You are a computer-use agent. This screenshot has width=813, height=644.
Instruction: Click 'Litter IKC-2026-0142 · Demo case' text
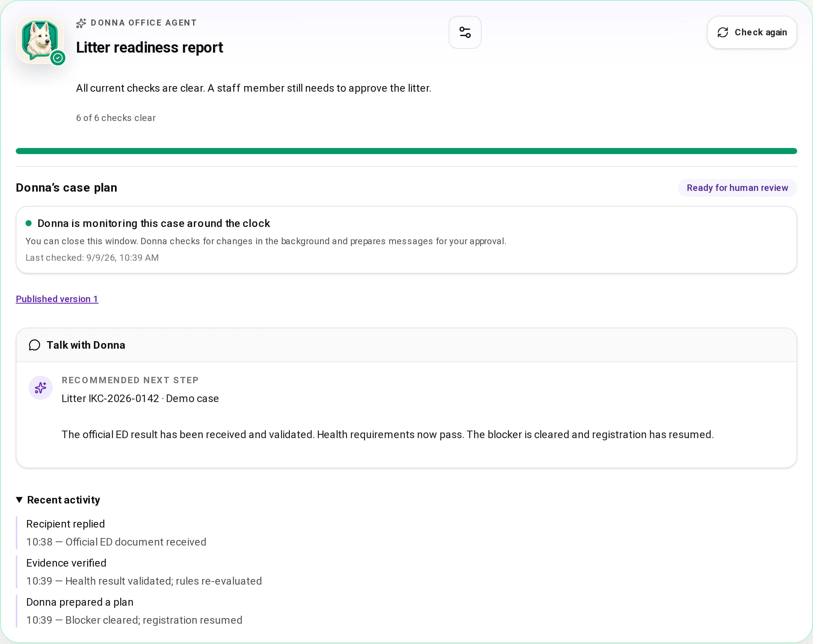(140, 399)
